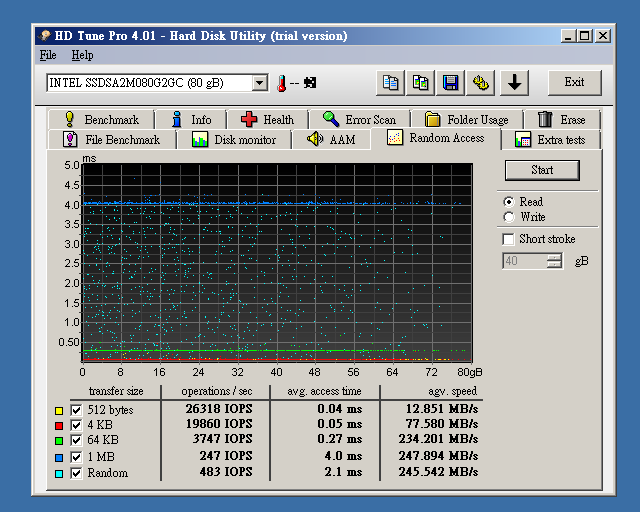
Task: Open the Folder Usage tab
Action: click(x=467, y=119)
